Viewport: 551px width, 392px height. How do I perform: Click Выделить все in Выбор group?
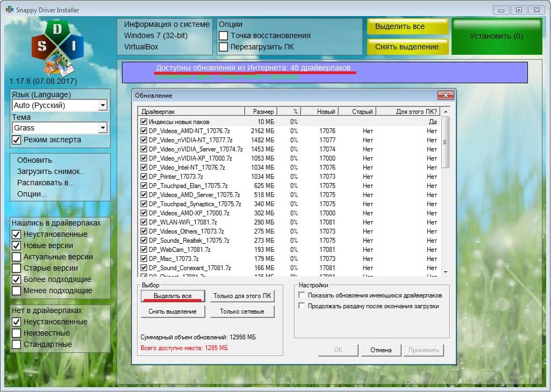[x=173, y=296]
